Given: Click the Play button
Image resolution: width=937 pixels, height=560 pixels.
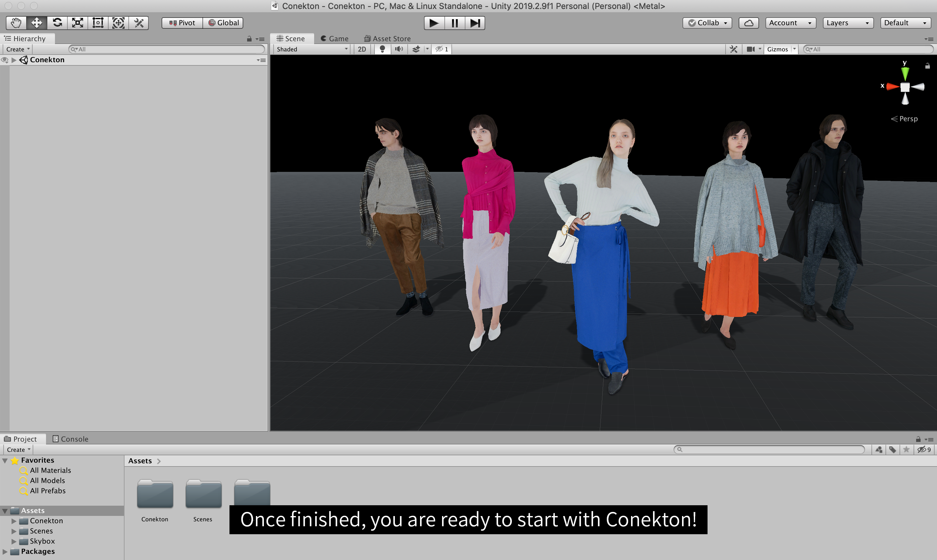Looking at the screenshot, I should [434, 23].
